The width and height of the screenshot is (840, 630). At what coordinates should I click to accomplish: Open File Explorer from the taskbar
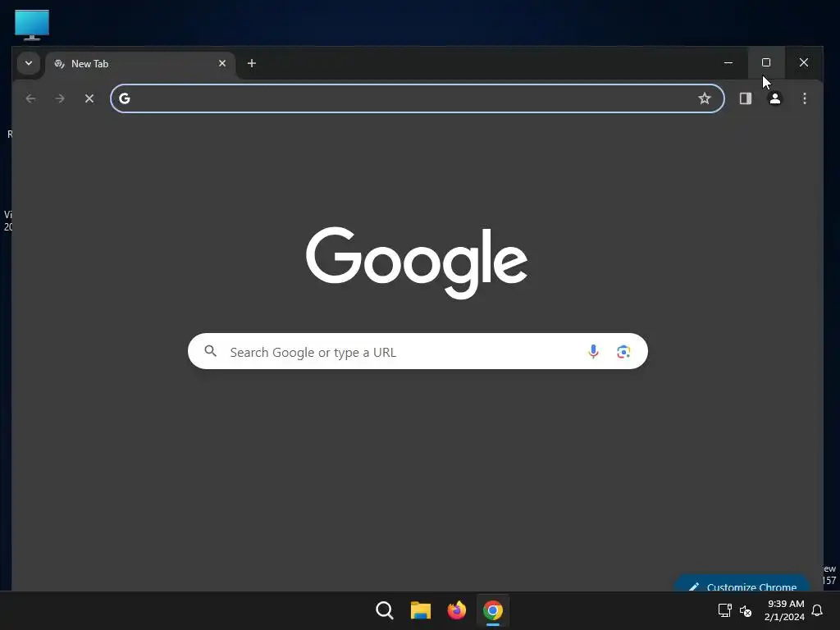point(421,610)
